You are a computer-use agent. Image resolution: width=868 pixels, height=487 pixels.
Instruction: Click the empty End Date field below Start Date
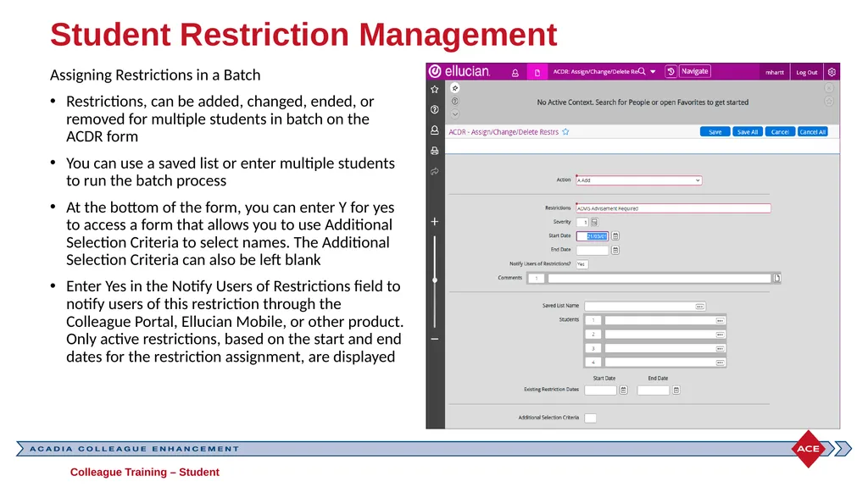point(593,250)
